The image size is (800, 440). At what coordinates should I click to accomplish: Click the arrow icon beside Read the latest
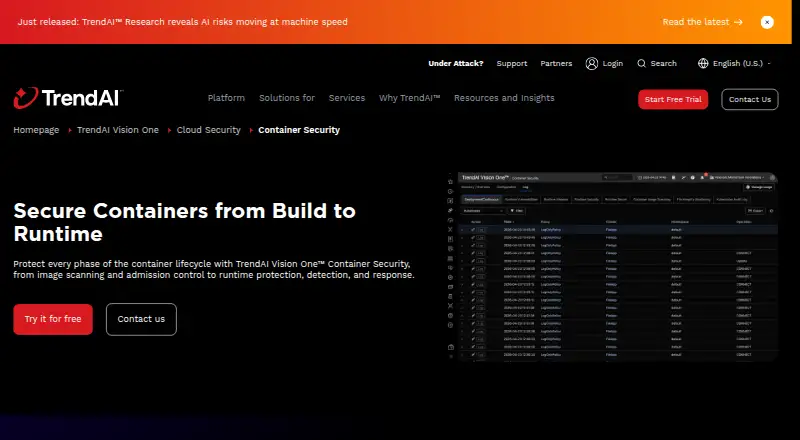(738, 22)
